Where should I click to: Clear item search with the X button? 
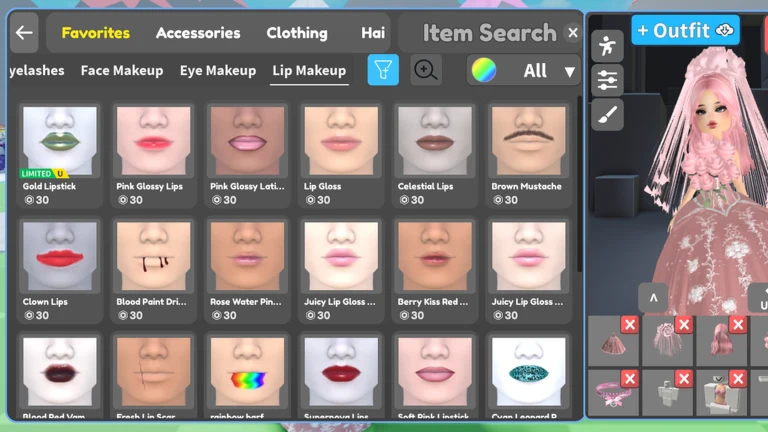click(573, 33)
